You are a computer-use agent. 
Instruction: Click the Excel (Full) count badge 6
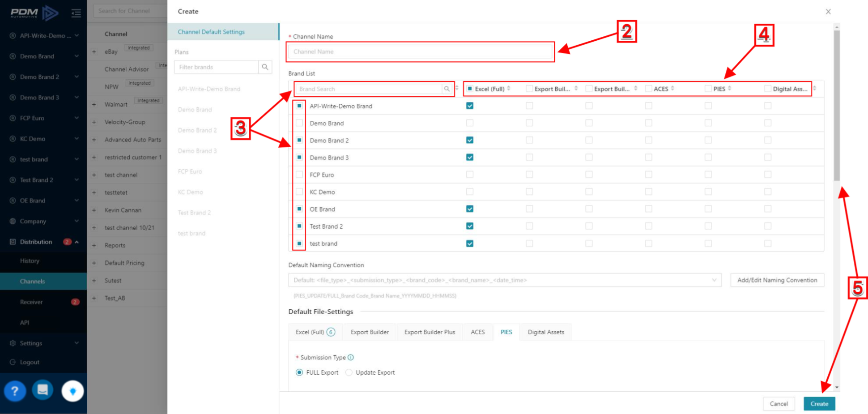point(331,332)
